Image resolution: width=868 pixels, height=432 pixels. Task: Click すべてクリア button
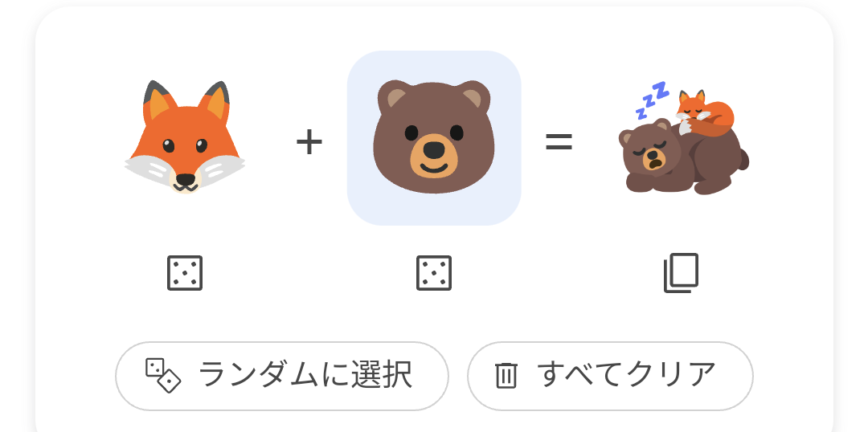point(610,376)
